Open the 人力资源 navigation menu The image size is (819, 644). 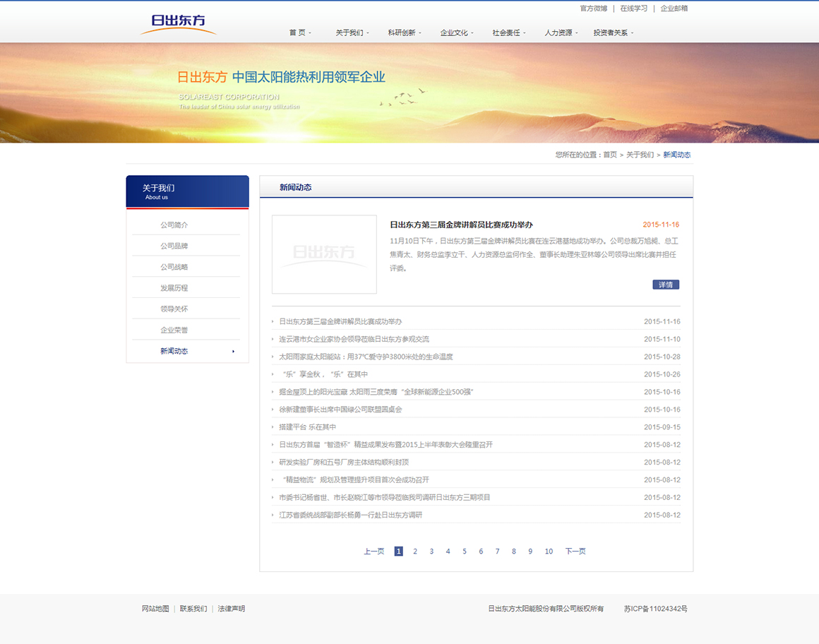point(561,32)
